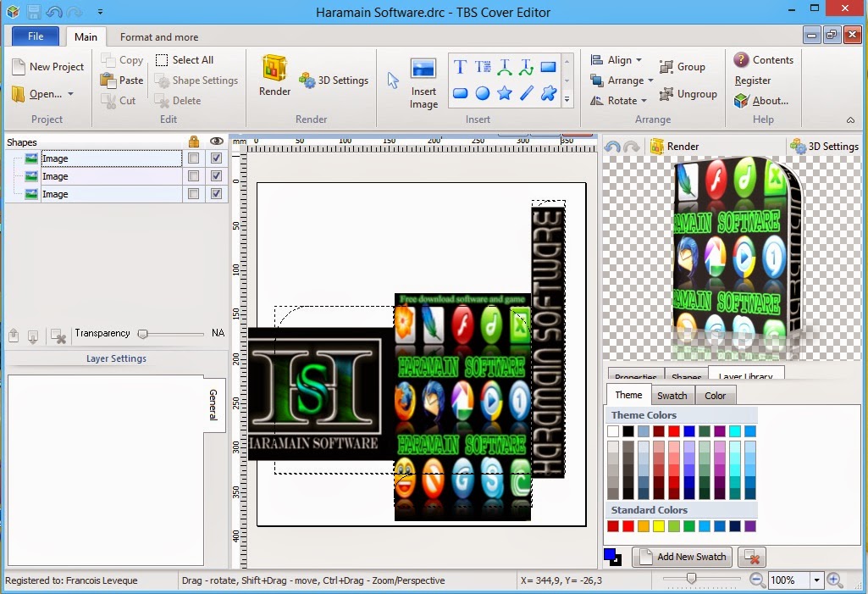
Task: Click the Ungroup shapes icon
Action: coord(666,94)
